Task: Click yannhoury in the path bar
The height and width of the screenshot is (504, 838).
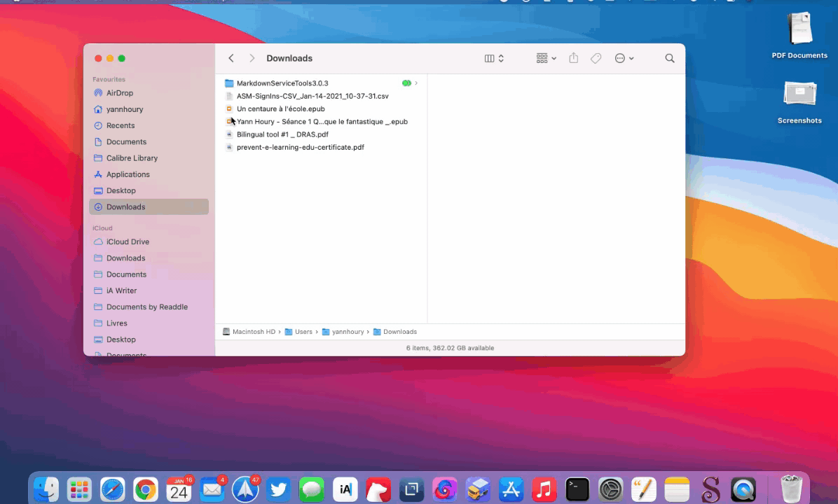Action: pos(343,332)
